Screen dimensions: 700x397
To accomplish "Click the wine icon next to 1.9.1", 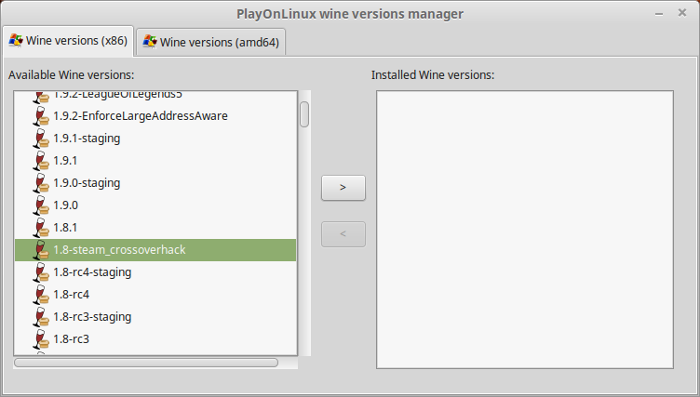I will tap(41, 161).
